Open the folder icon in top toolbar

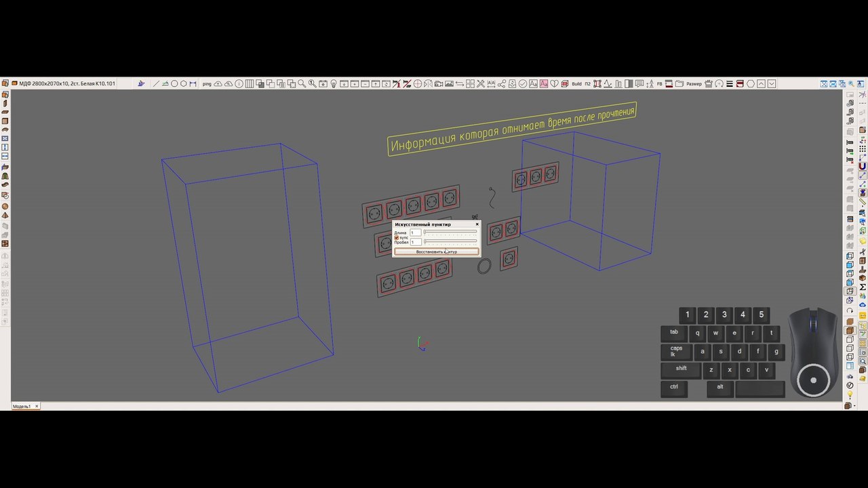(679, 84)
